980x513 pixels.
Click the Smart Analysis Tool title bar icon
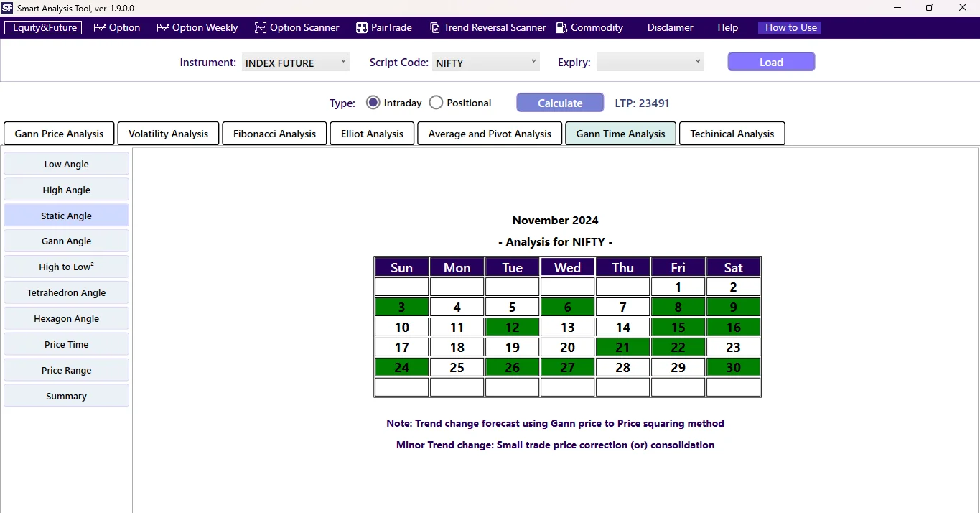click(x=8, y=8)
